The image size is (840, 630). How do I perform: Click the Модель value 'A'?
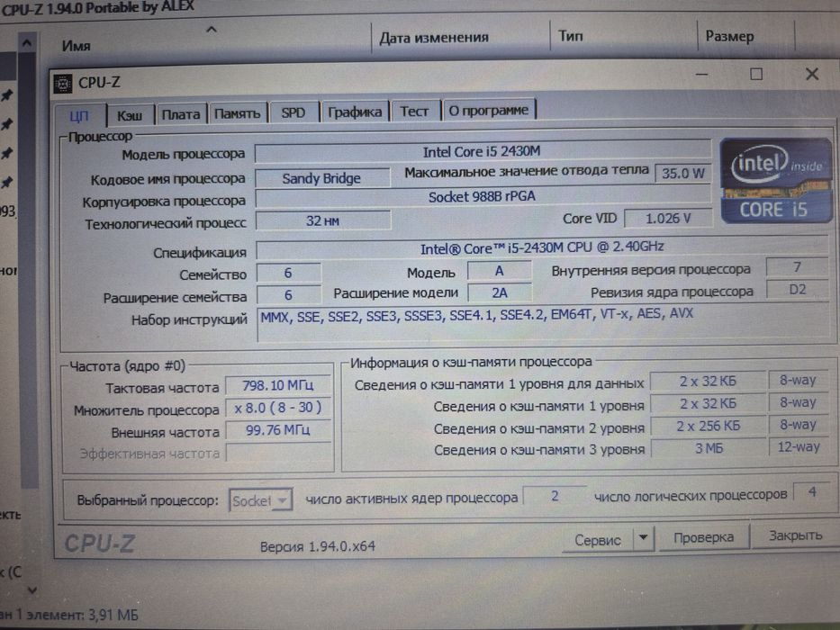(x=500, y=271)
